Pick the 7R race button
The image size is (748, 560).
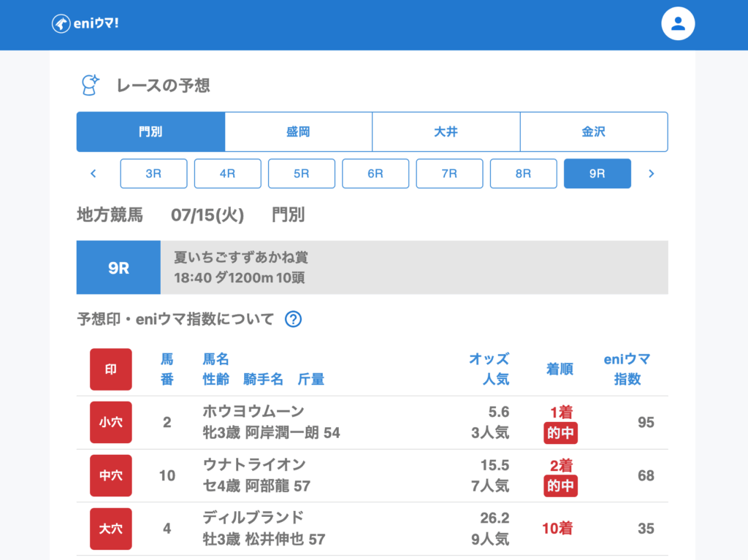449,174
